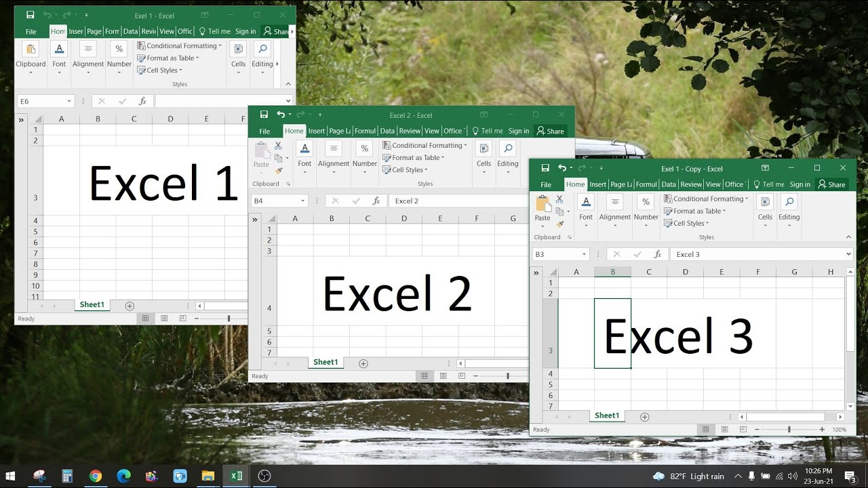This screenshot has height=488, width=868.
Task: Open the Number percent group in Exel 1 window
Action: 119,58
